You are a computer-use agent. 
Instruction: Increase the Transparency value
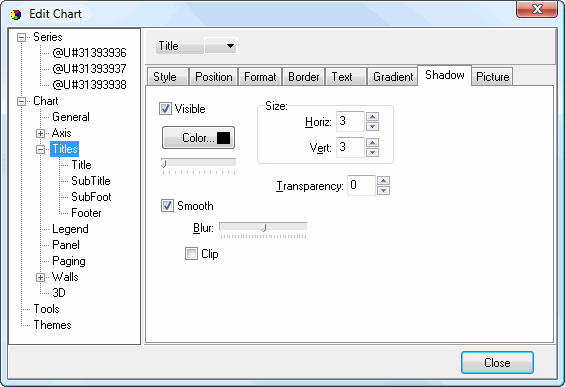tap(383, 181)
